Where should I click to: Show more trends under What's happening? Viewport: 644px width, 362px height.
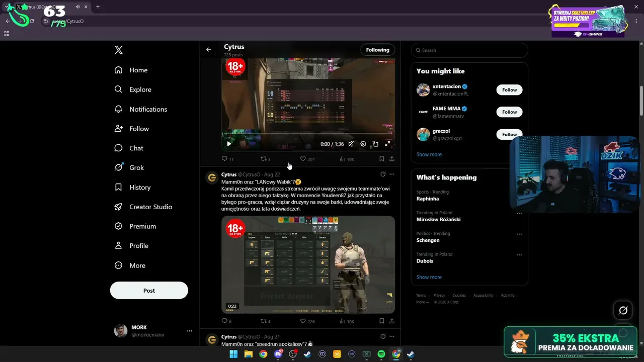pos(429,277)
